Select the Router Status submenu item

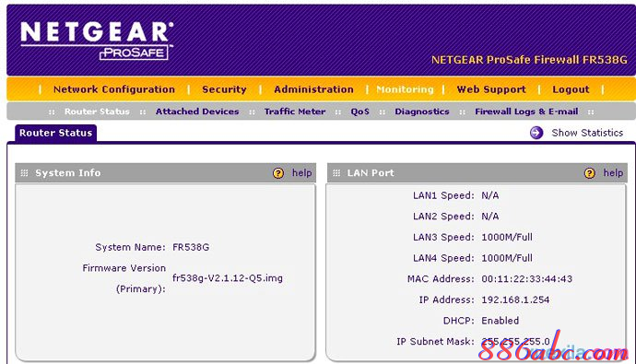(x=97, y=112)
